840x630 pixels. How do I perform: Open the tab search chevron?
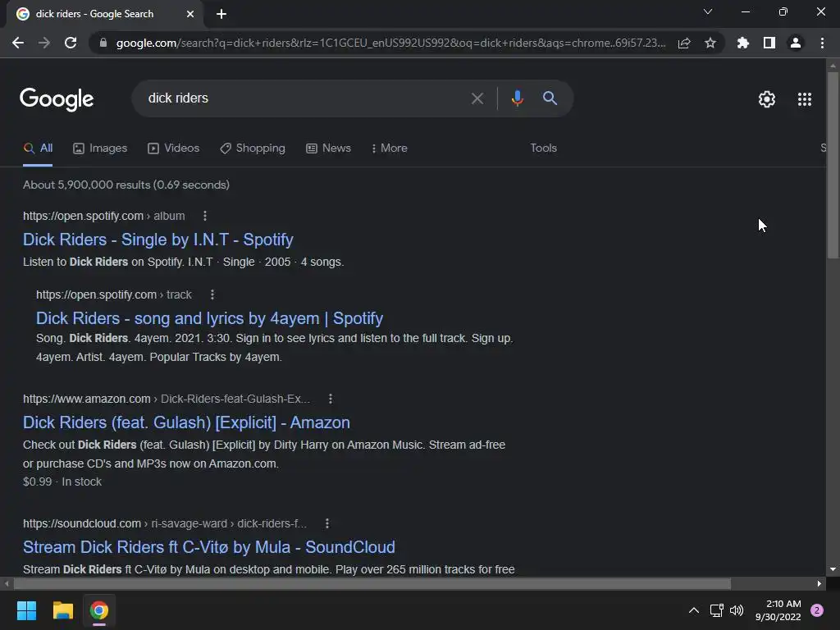pyautogui.click(x=708, y=11)
